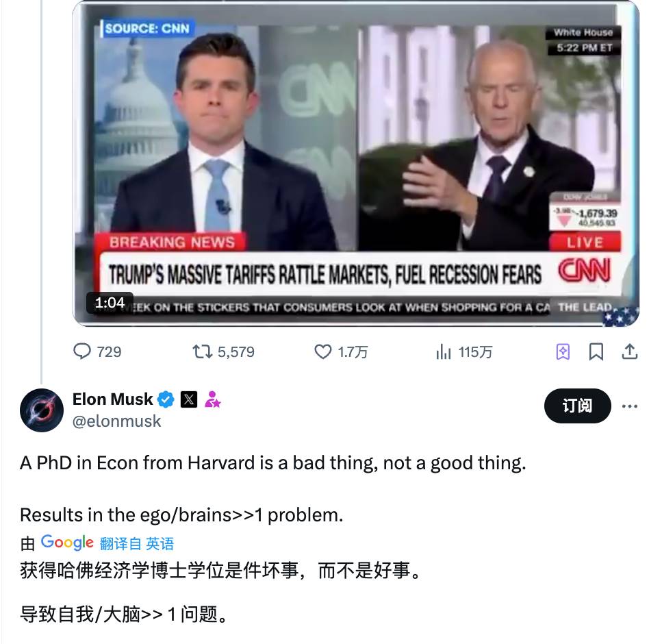Image resolution: width=649 pixels, height=644 pixels.
Task: View analytics via the 115万 bar chart icon
Action: [444, 351]
